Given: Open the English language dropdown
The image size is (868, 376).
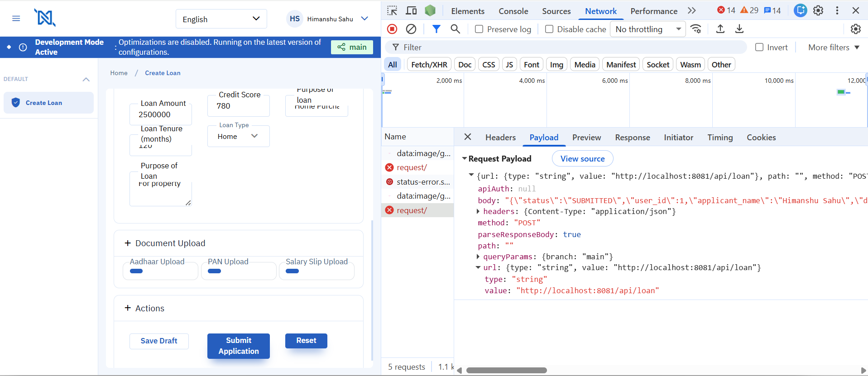Looking at the screenshot, I should (x=221, y=19).
